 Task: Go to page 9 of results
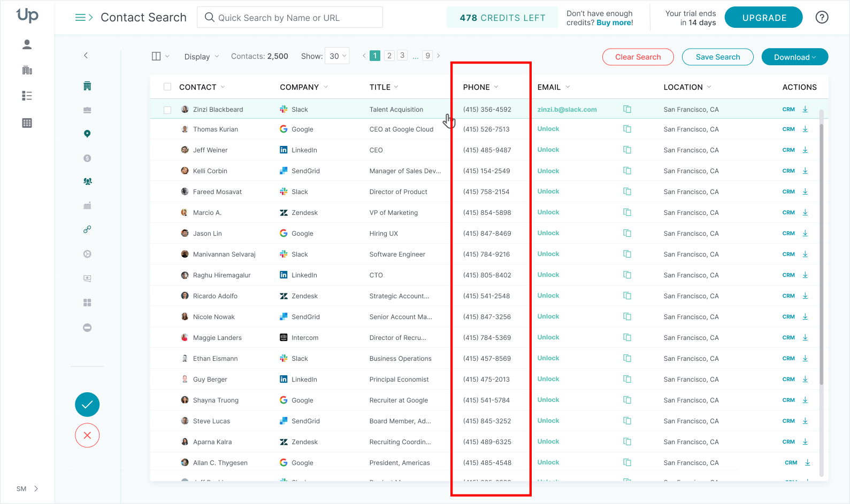coord(427,56)
